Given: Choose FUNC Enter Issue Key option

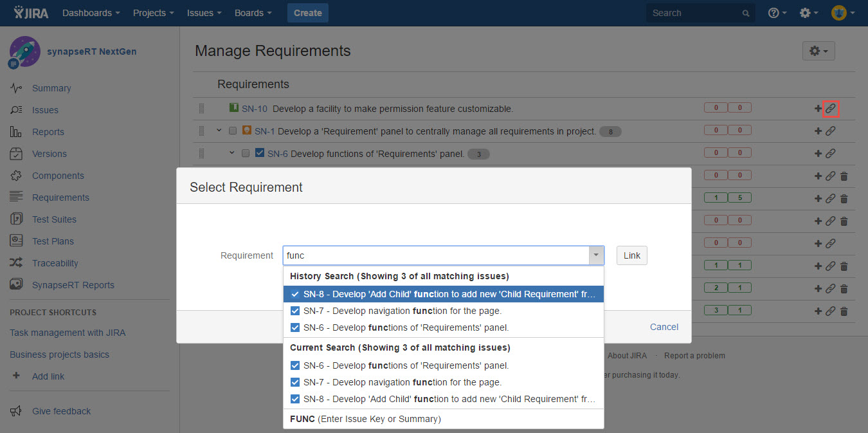Looking at the screenshot, I should (444, 419).
